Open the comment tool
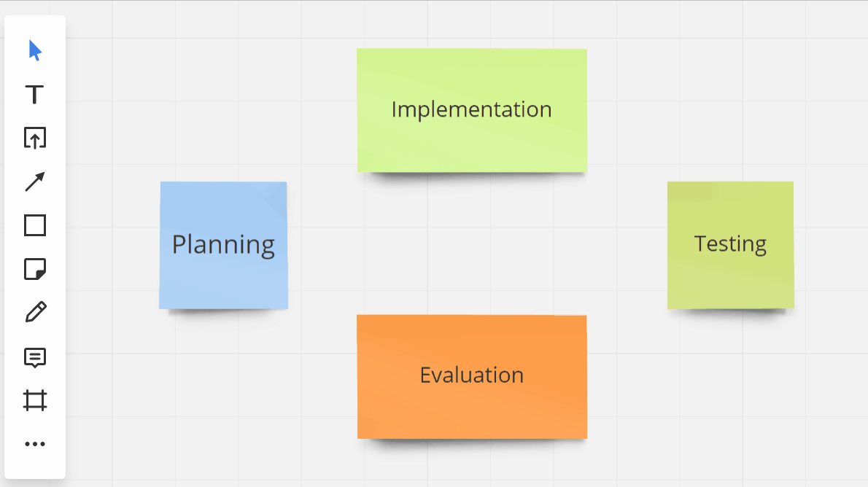Image resolution: width=868 pixels, height=487 pixels. [35, 357]
